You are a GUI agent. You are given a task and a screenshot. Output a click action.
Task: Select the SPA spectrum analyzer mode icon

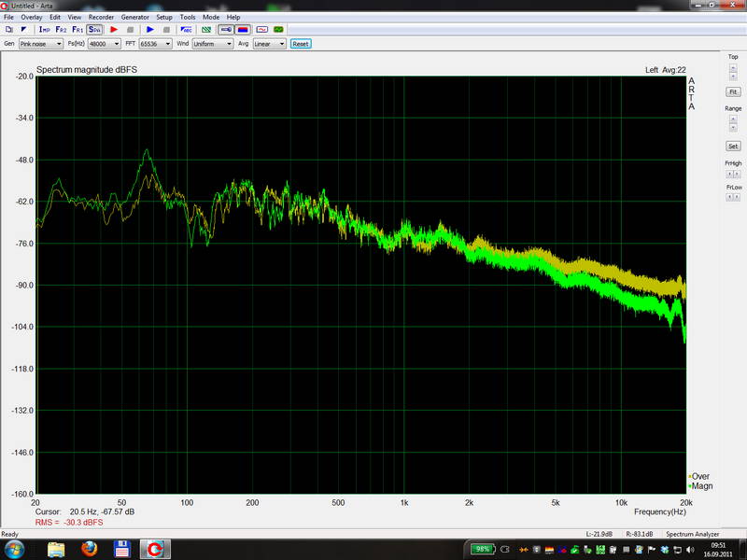(94, 30)
